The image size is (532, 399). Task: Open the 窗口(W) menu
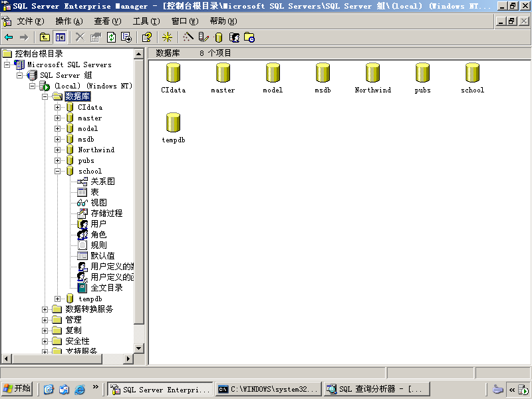pyautogui.click(x=185, y=21)
